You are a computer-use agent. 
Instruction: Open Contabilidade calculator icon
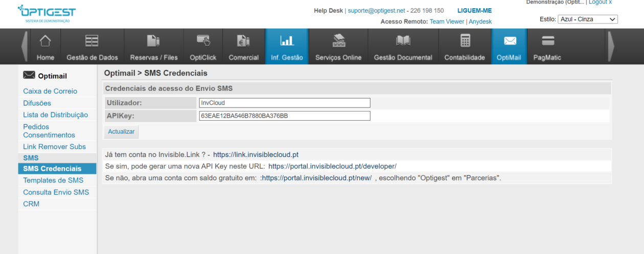(x=465, y=41)
